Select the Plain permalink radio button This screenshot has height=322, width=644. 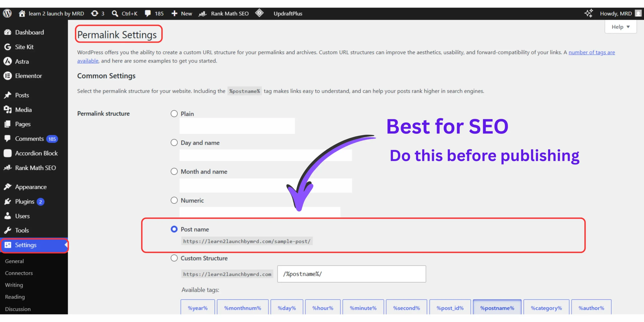tap(174, 114)
